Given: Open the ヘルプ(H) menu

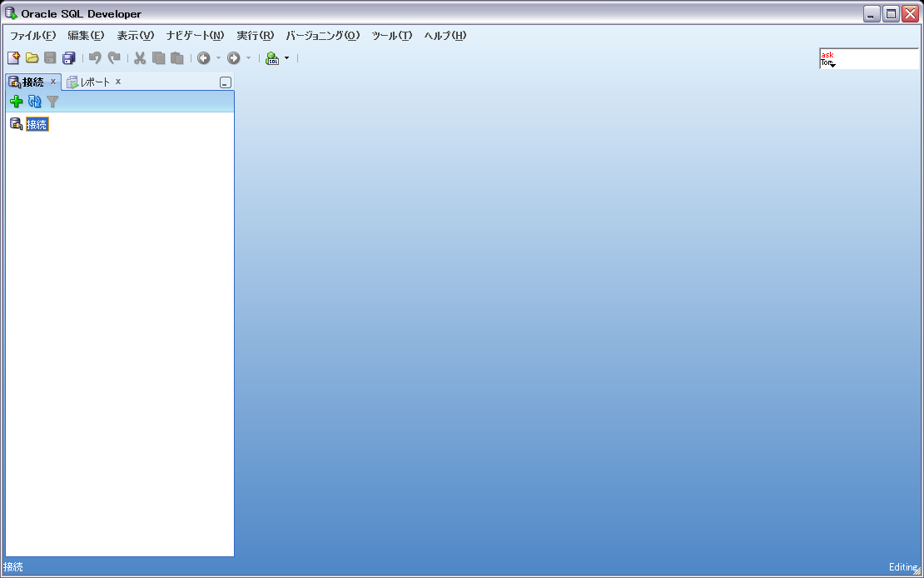Looking at the screenshot, I should 445,35.
